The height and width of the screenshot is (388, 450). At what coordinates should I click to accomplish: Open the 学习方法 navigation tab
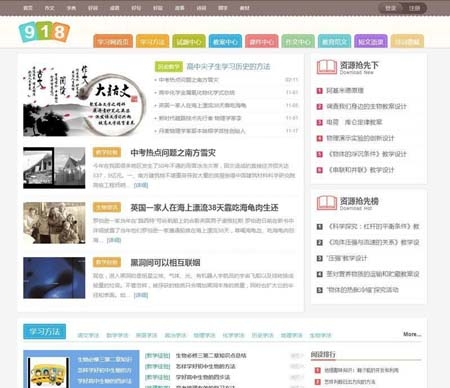[152, 41]
